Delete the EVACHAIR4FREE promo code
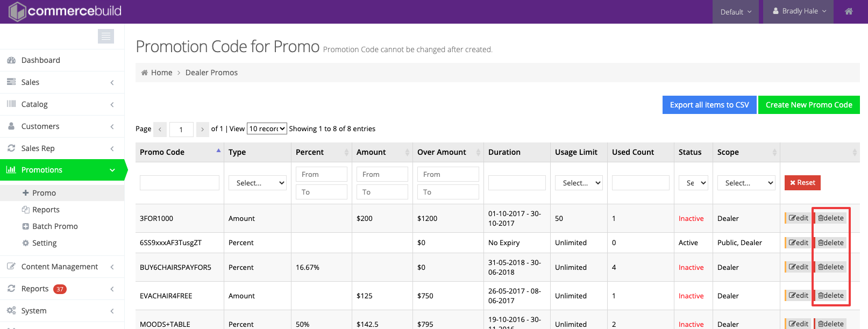868x329 pixels. (x=831, y=296)
